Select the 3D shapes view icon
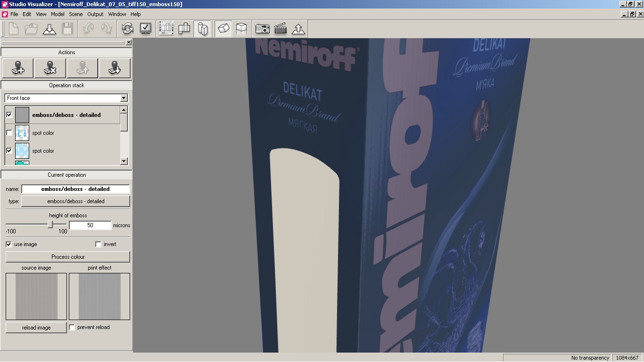The width and height of the screenshot is (644, 362). [x=203, y=29]
